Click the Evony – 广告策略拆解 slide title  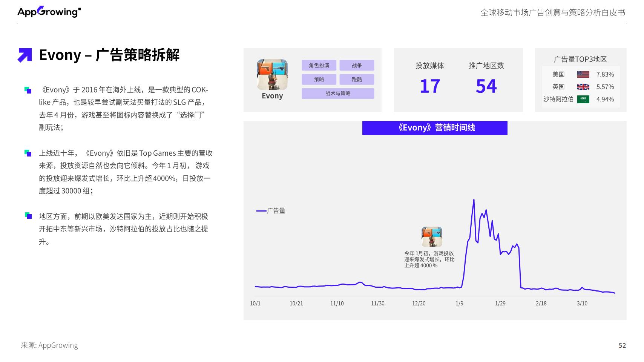109,55
